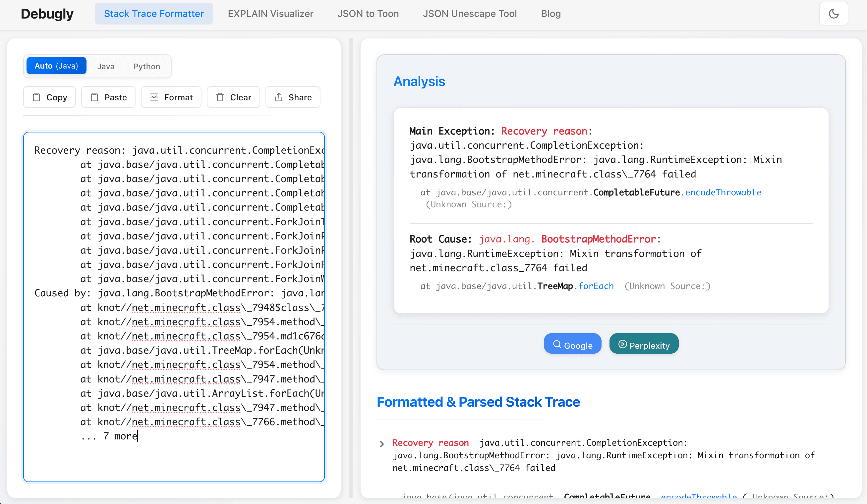Select the Java language option

point(106,66)
